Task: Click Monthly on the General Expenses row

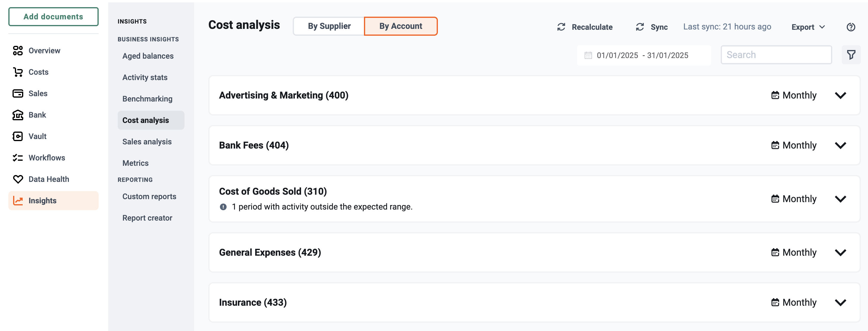Action: [x=799, y=252]
